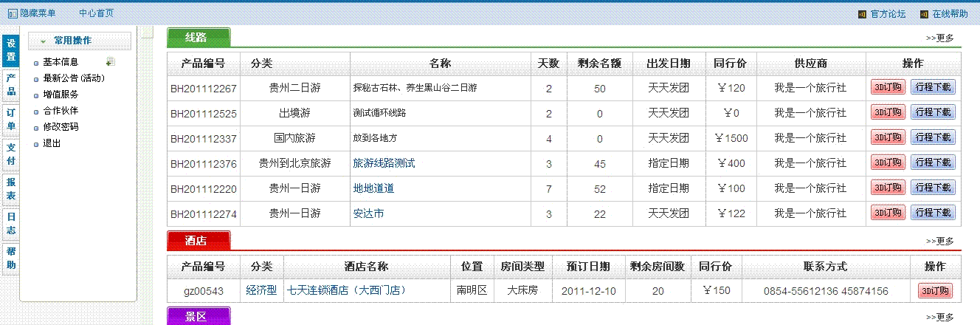Select the 支付 vertical tab
980x325 pixels.
coord(11,154)
